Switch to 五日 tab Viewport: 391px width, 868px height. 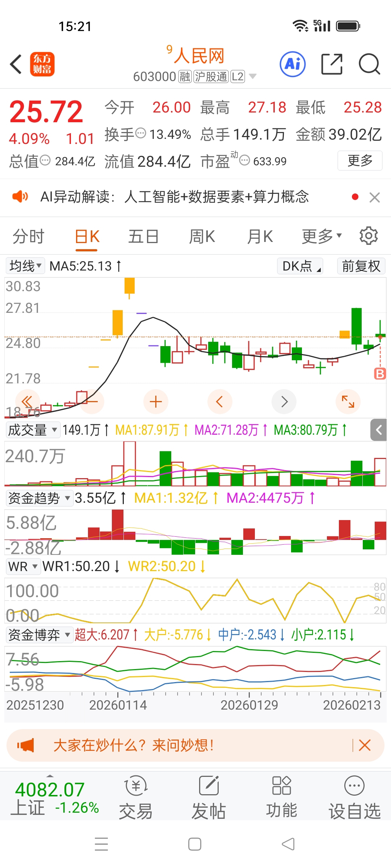click(x=144, y=237)
